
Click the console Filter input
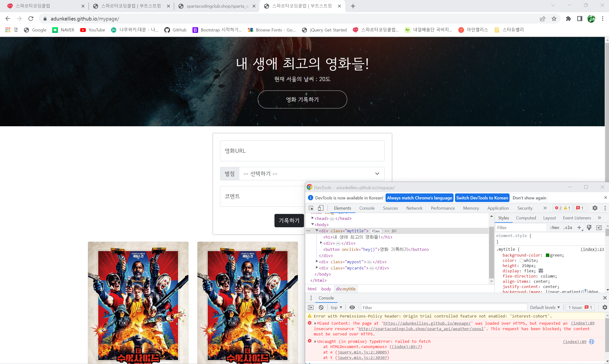[x=444, y=307]
